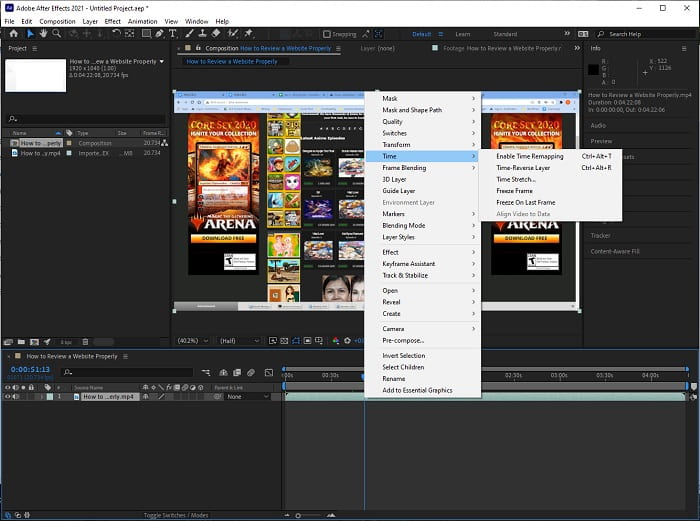
Task: Toggle Motion Blur enable in timeline
Action: tap(251, 372)
